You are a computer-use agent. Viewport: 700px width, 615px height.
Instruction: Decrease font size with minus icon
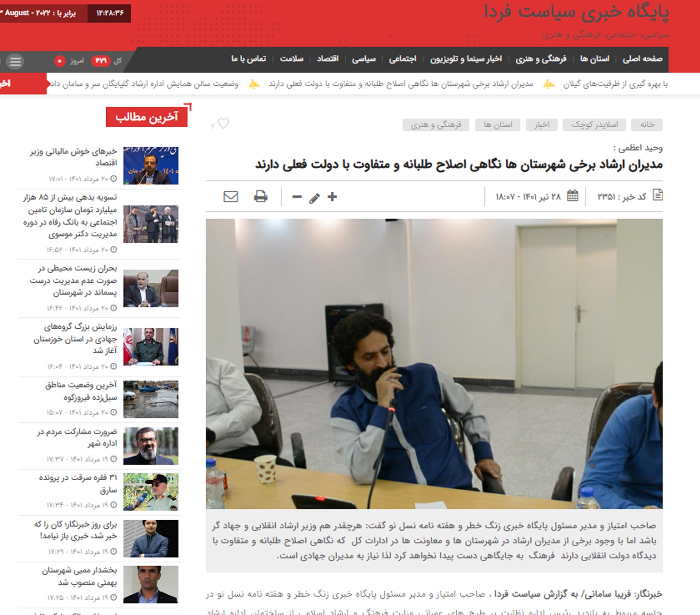[297, 197]
